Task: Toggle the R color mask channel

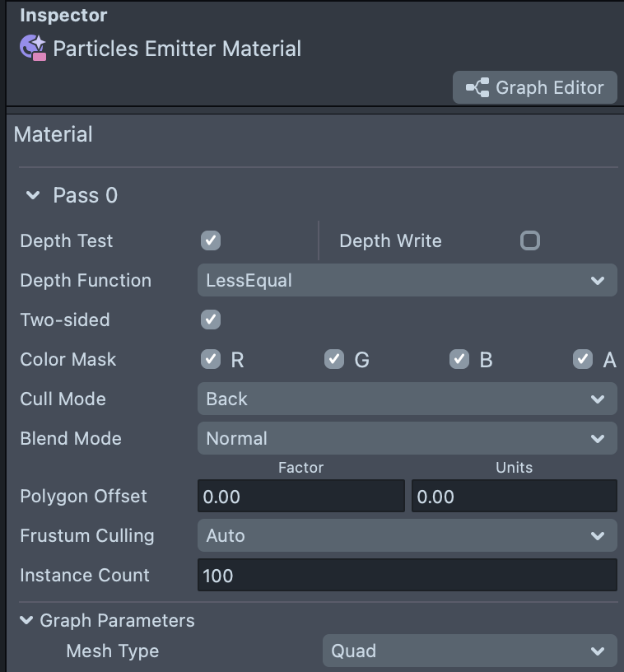Action: click(x=211, y=359)
